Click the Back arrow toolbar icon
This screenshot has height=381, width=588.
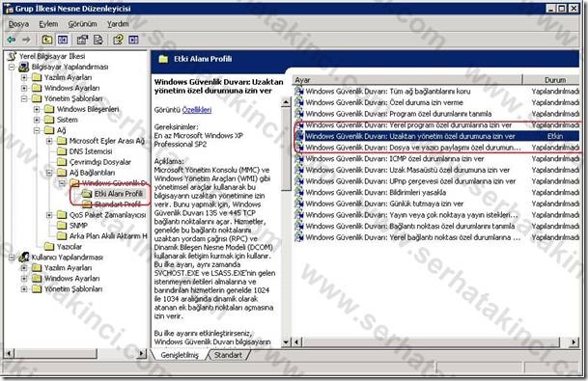(x=12, y=40)
